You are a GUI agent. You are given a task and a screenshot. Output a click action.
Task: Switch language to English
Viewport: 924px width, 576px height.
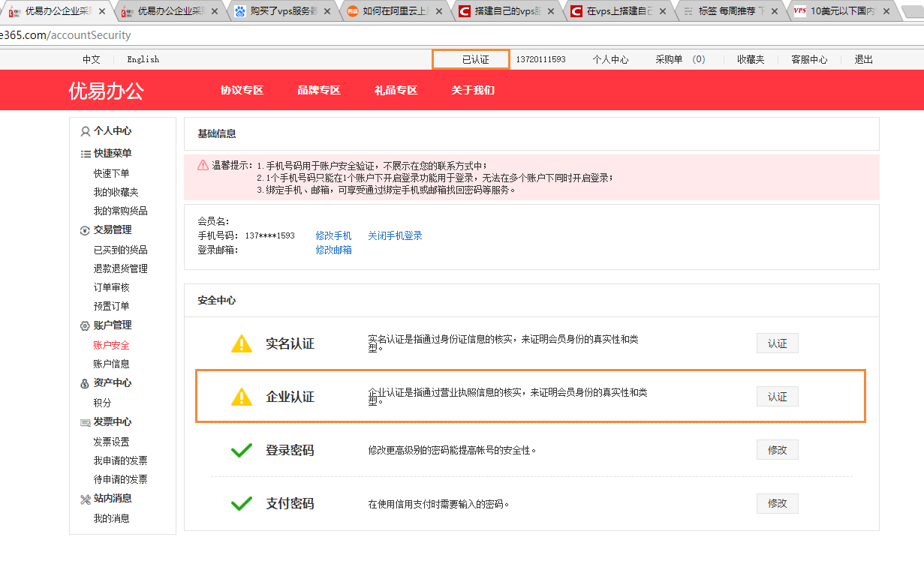[143, 59]
